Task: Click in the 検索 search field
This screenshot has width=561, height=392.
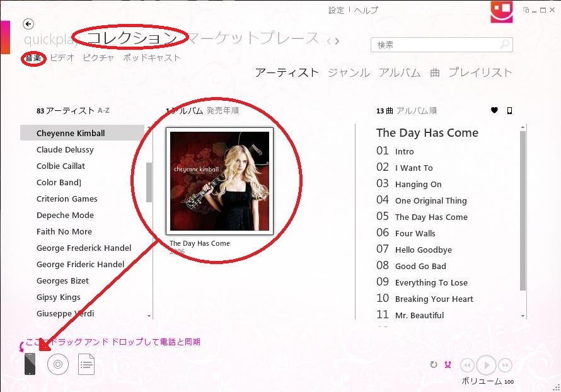Action: click(x=441, y=45)
